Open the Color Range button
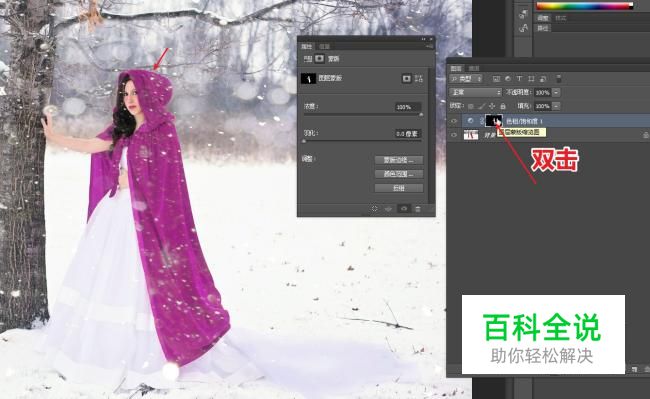This screenshot has width=650, height=399. pos(399,174)
